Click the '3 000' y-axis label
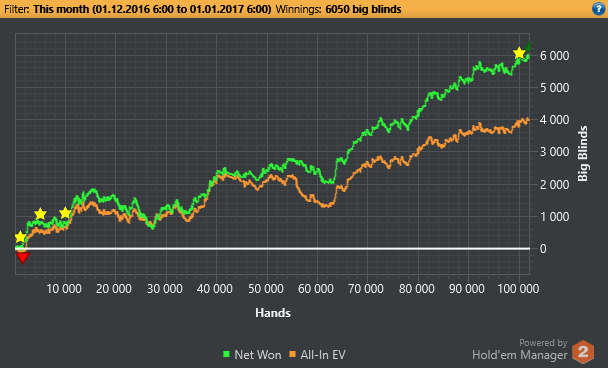 (554, 152)
